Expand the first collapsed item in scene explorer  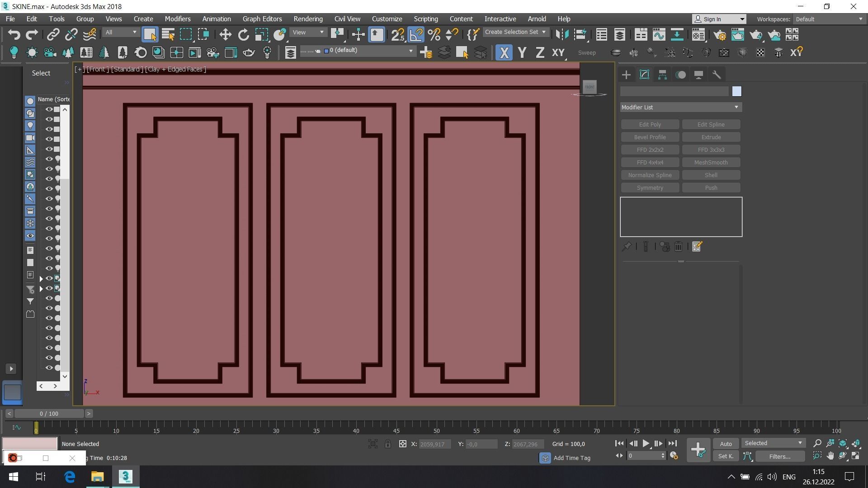41,279
